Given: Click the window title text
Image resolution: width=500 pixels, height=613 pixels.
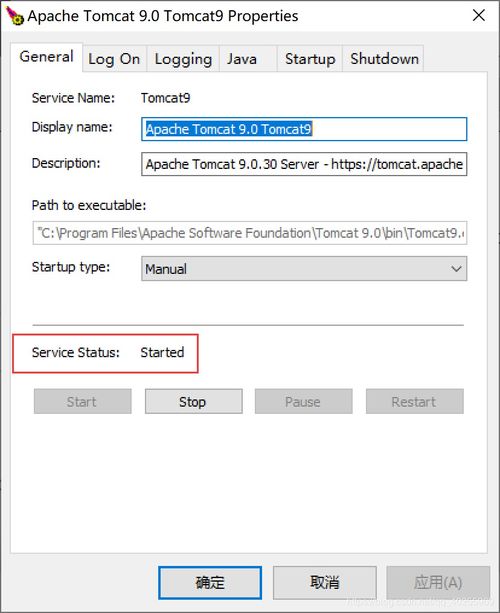Looking at the screenshot, I should pos(163,16).
